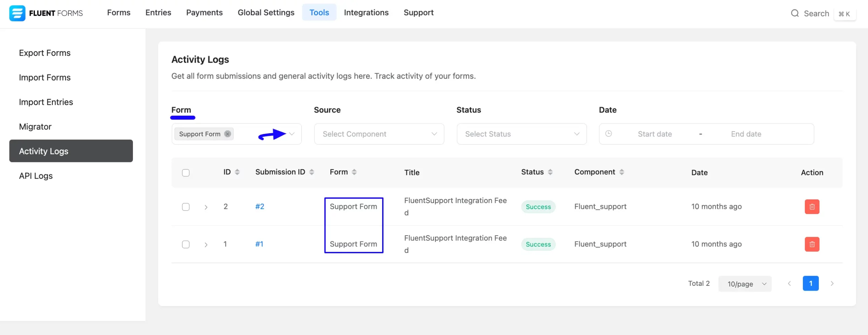
Task: Click the ⌘K shortcut badge
Action: 844,14
